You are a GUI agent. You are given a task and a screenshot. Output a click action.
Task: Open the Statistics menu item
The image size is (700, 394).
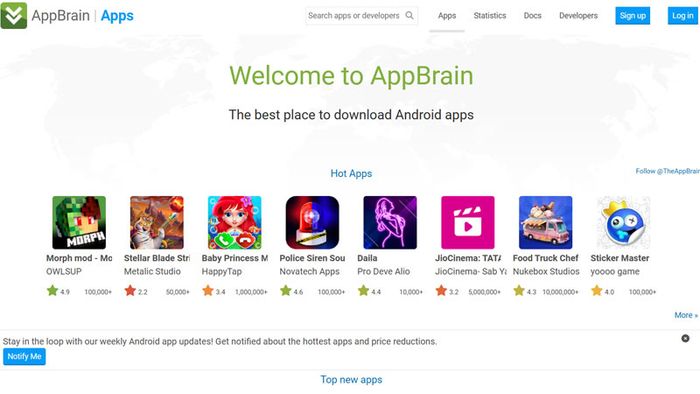coord(490,16)
